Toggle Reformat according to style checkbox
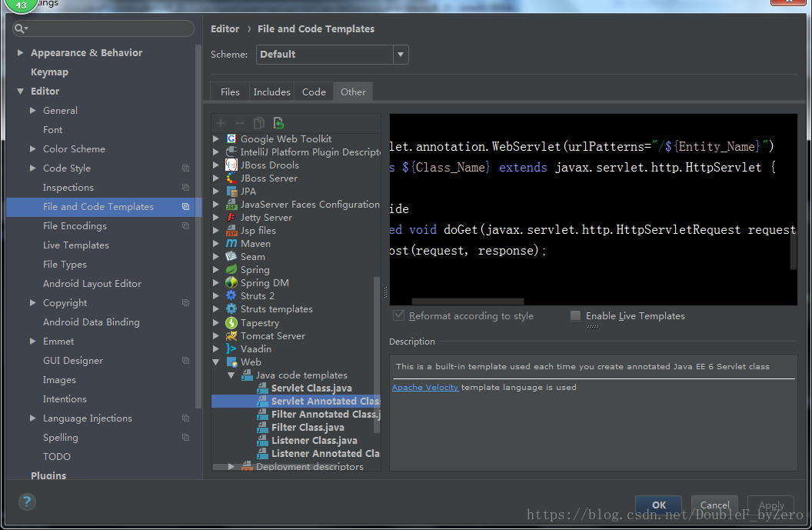This screenshot has width=812, height=530. click(399, 315)
